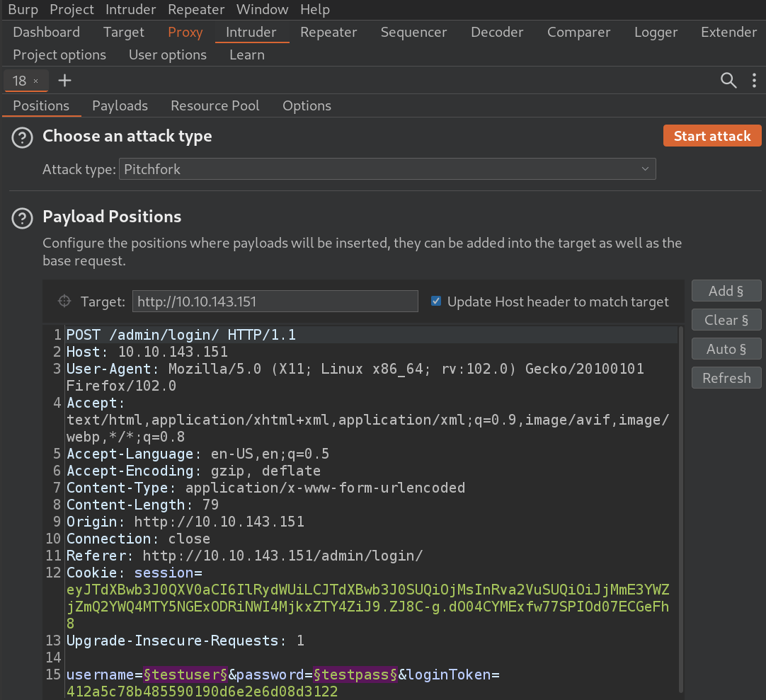
Task: Add a new Intruder tab with plus
Action: 64,80
